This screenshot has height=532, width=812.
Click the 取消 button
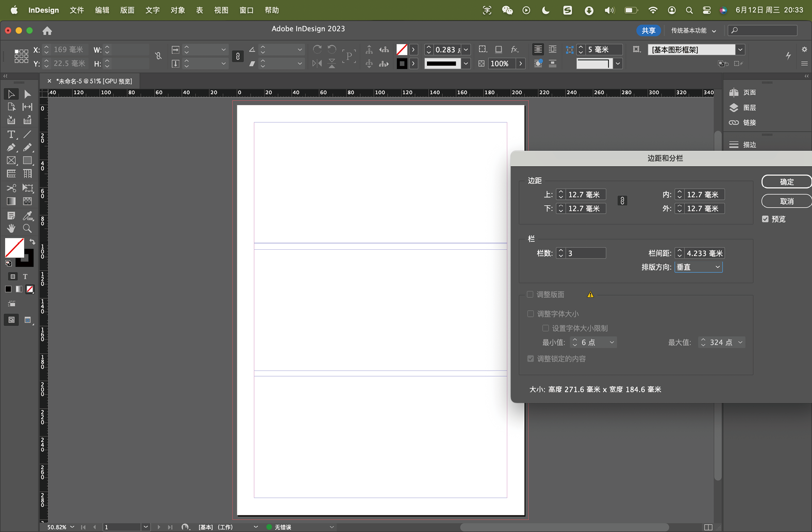click(786, 201)
